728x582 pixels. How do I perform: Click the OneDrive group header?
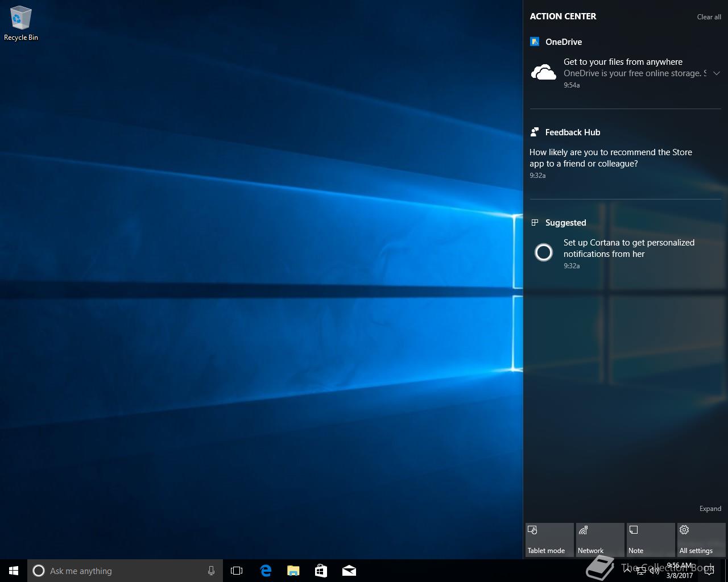pos(564,41)
